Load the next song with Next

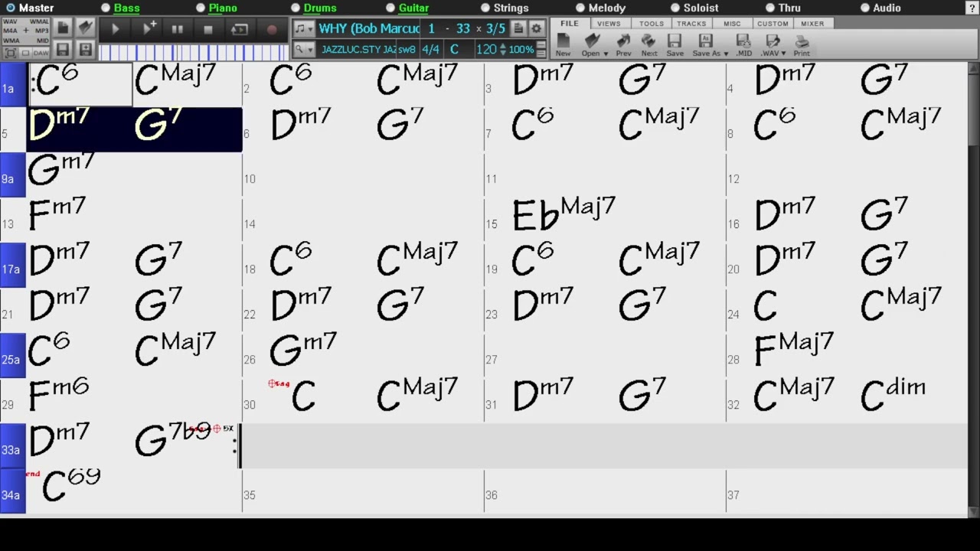coord(649,45)
